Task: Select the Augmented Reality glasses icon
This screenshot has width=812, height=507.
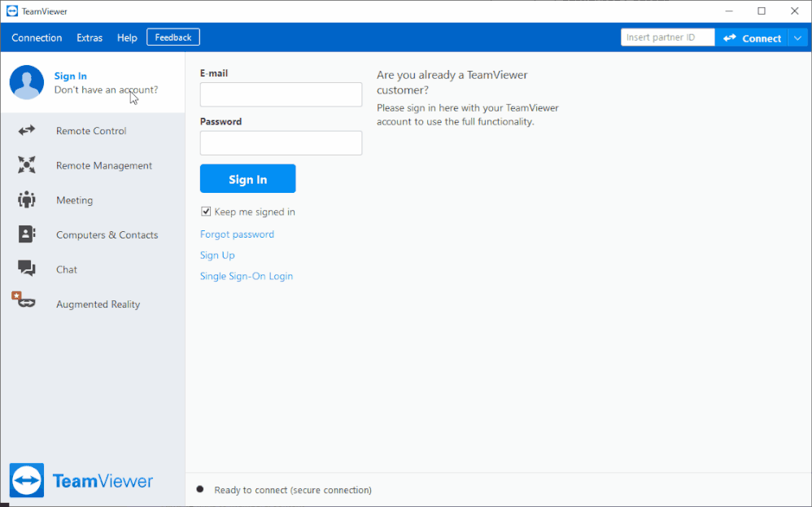Action: click(x=24, y=299)
